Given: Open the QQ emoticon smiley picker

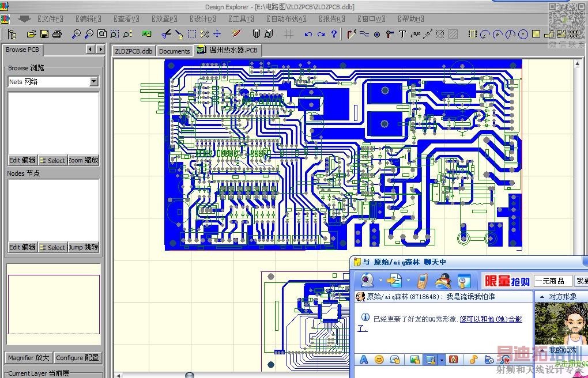Looking at the screenshot, I should click(x=379, y=360).
